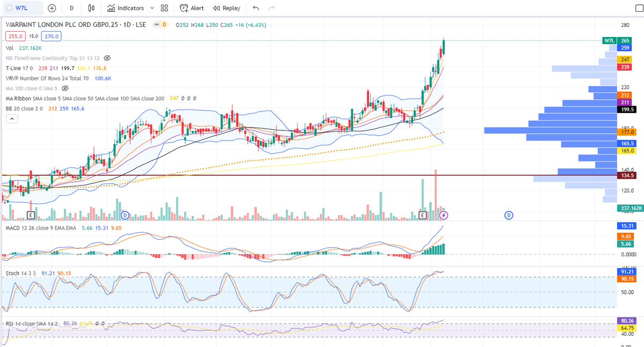Create an alert with the Alert icon
This screenshot has height=347, width=644.
pyautogui.click(x=192, y=8)
